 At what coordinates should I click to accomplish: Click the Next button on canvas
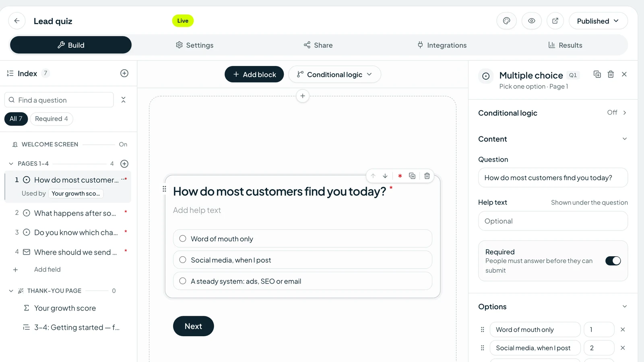194,326
